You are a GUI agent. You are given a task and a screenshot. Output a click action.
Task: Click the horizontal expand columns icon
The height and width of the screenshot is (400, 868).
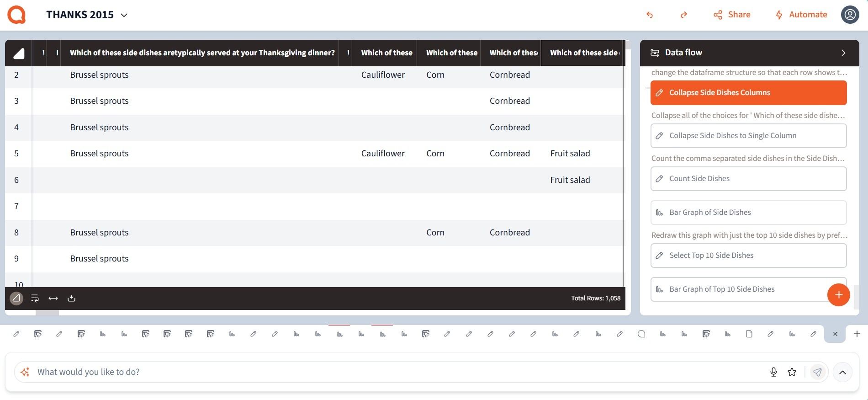tap(53, 299)
